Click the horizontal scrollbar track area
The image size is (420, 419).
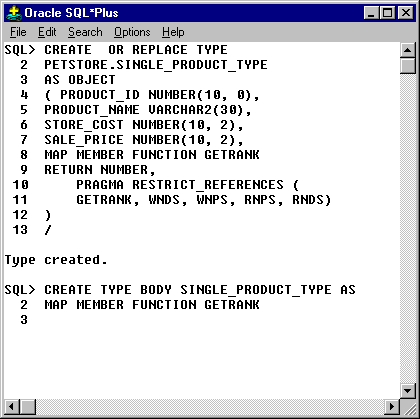(x=210, y=407)
